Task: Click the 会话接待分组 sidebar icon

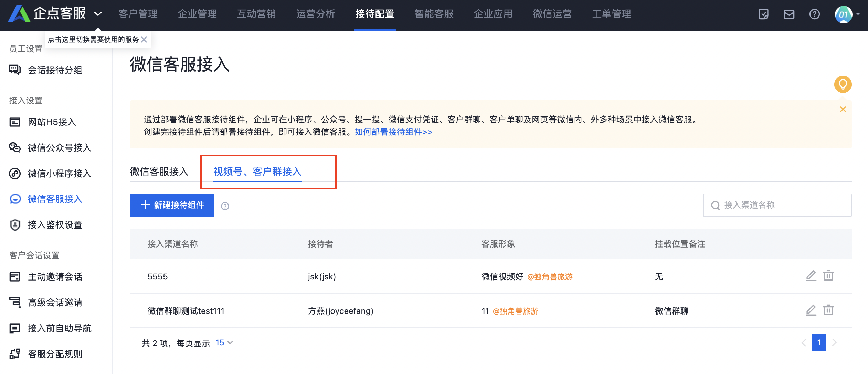Action: click(15, 70)
